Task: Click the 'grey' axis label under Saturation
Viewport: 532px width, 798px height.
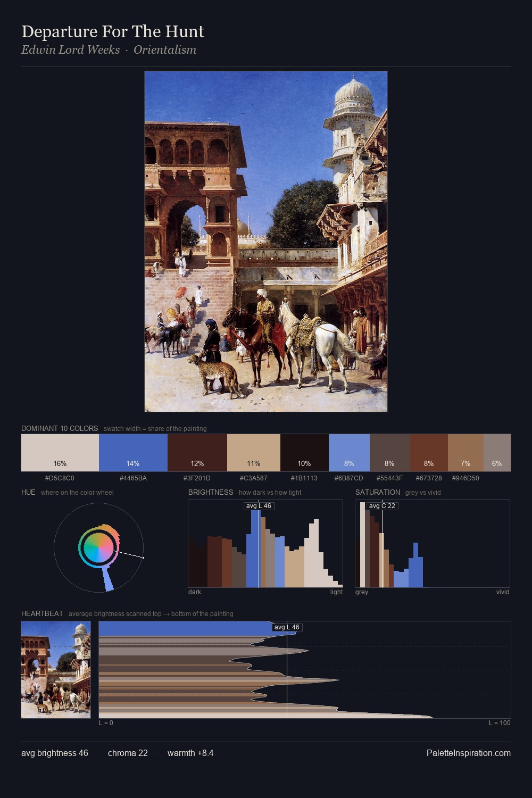Action: [x=362, y=592]
